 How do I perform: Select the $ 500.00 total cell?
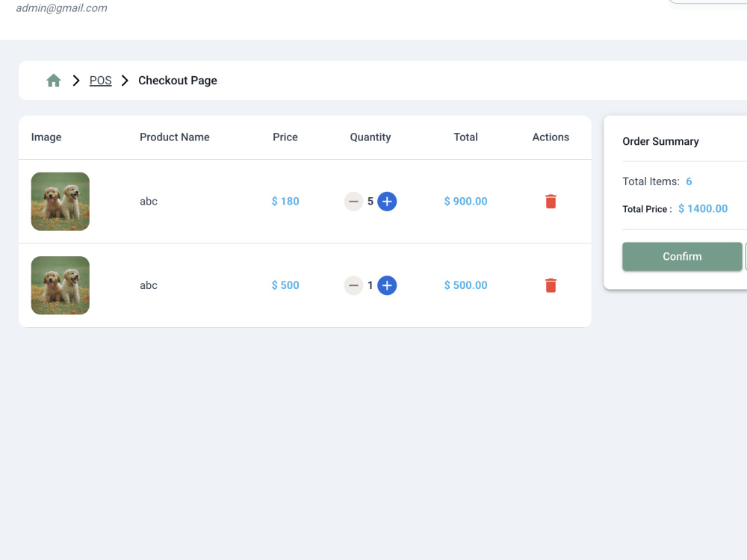click(x=465, y=285)
